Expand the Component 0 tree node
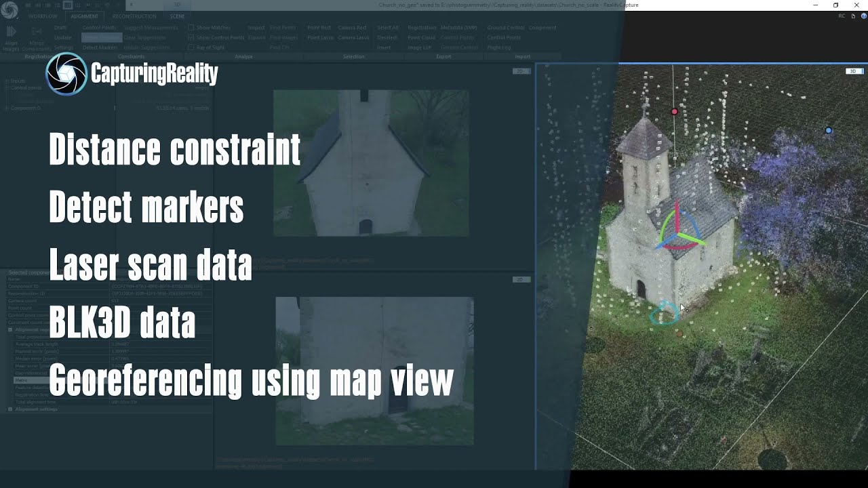This screenshot has width=868, height=488. tap(7, 108)
